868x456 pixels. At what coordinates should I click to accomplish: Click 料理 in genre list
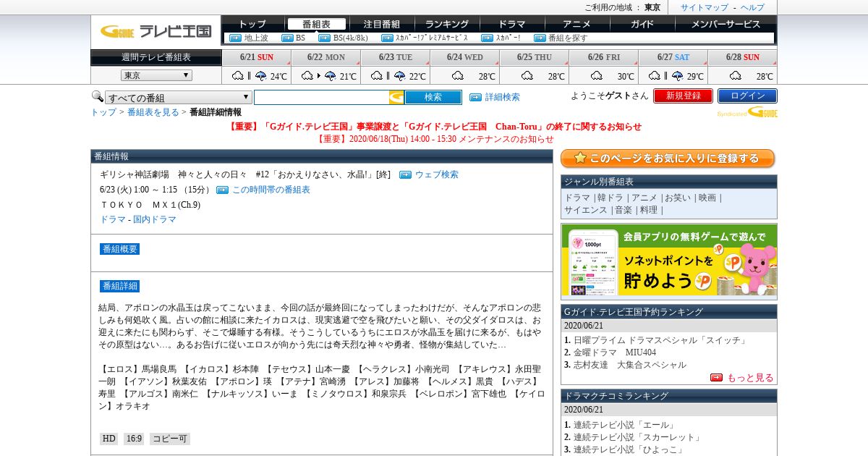point(648,210)
